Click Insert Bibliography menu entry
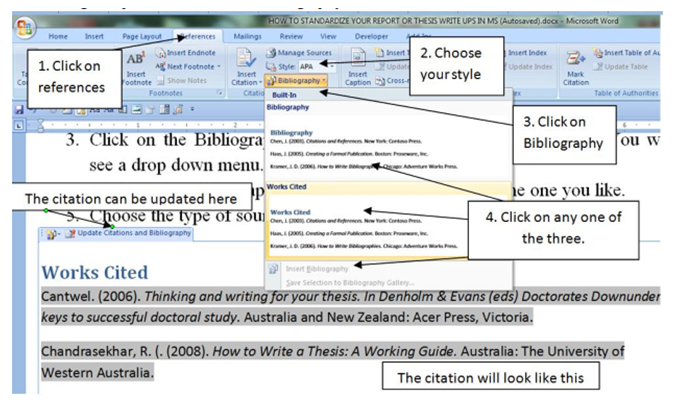 316,269
